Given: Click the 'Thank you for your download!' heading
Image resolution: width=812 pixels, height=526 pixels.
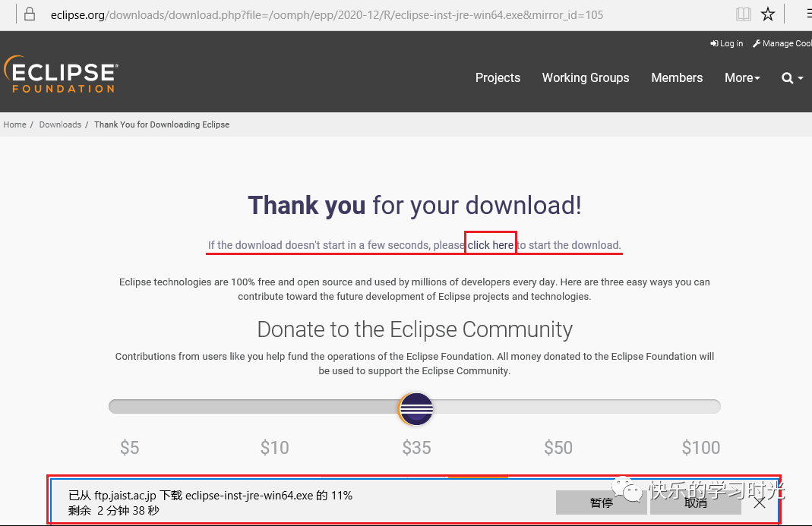Looking at the screenshot, I should pyautogui.click(x=415, y=206).
